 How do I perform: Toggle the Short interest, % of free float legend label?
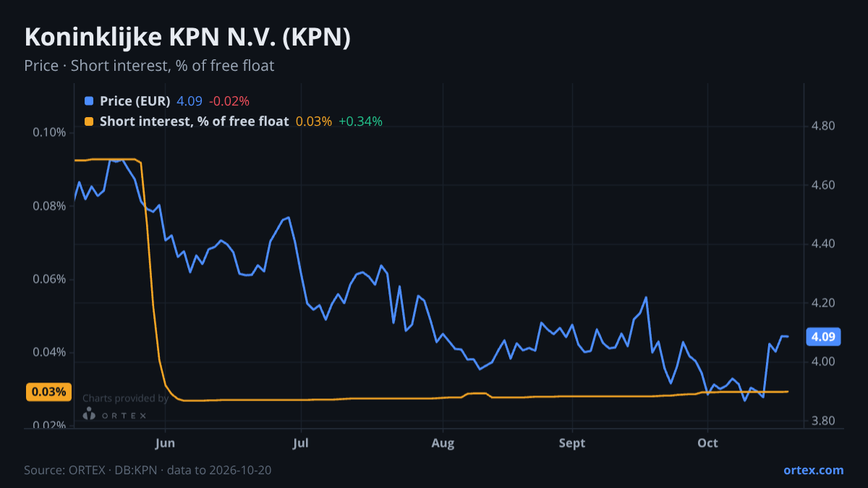pos(194,121)
